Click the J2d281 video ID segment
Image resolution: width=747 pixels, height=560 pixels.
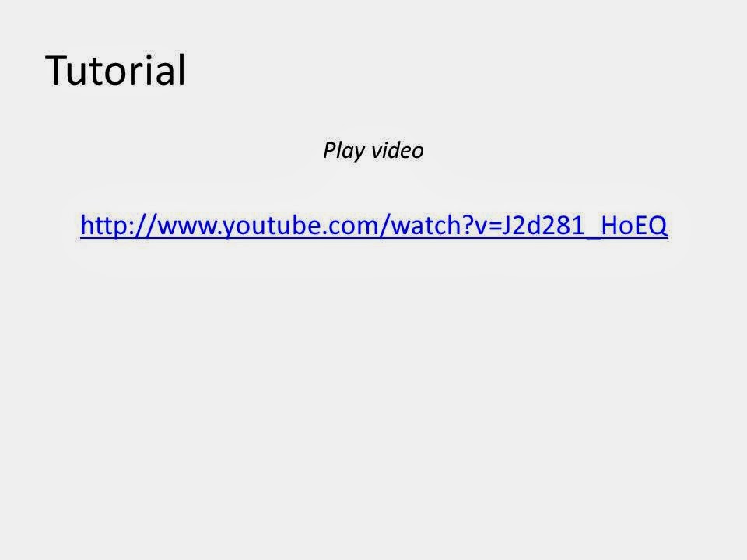tap(542, 226)
